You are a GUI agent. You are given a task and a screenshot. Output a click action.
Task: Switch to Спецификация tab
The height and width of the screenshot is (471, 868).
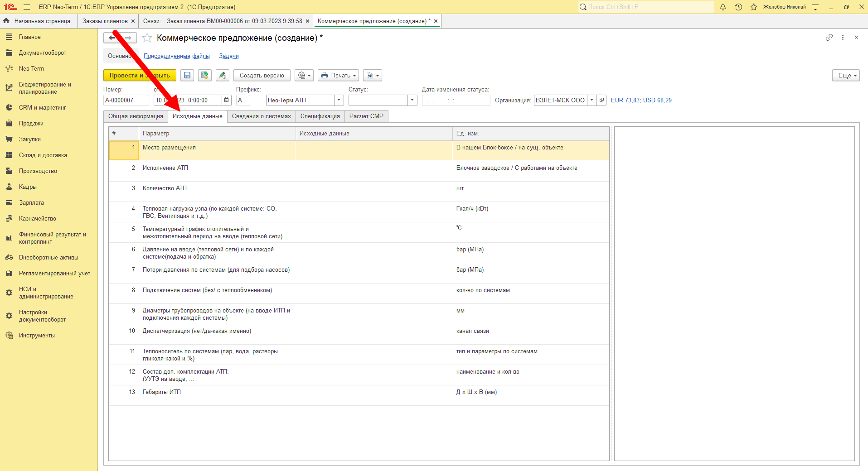pos(320,116)
